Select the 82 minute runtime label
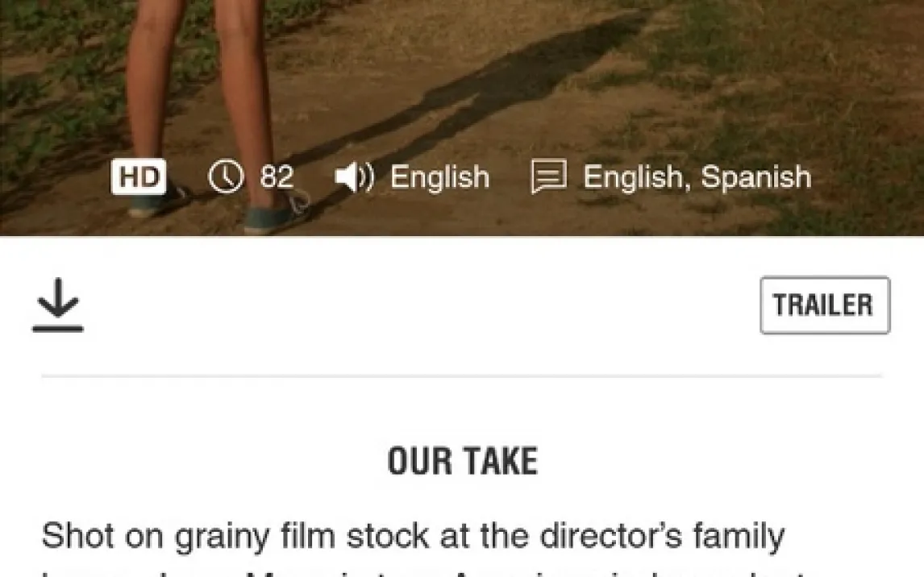The image size is (924, 577). click(277, 176)
